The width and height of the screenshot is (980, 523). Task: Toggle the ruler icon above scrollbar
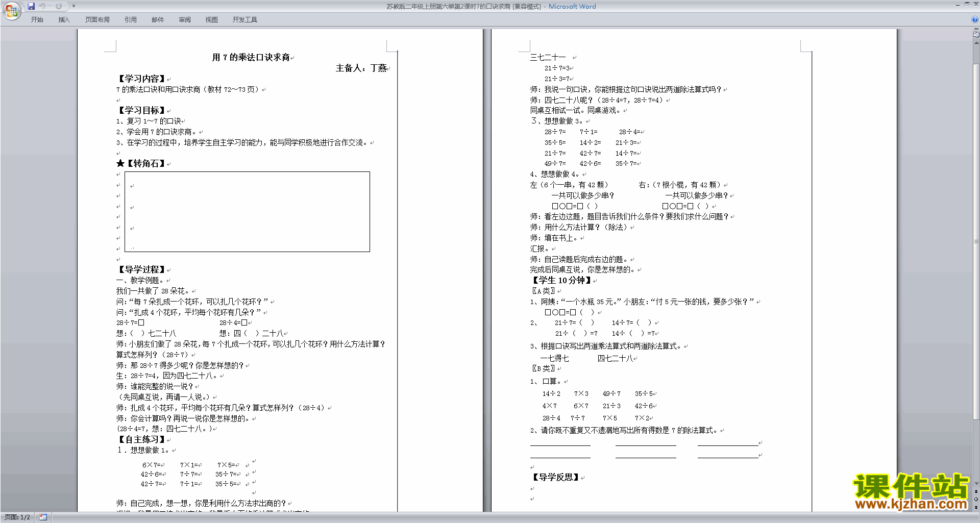point(976,34)
